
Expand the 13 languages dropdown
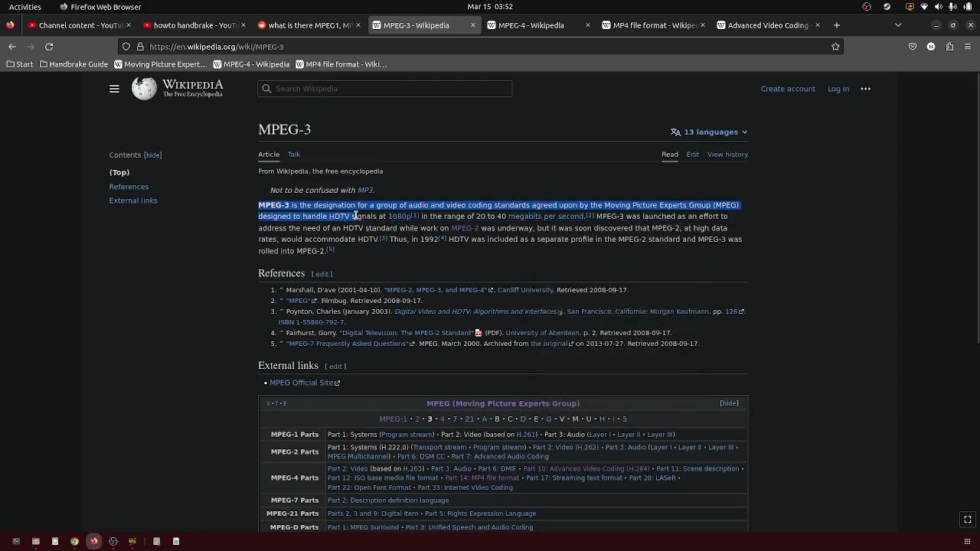pos(709,132)
